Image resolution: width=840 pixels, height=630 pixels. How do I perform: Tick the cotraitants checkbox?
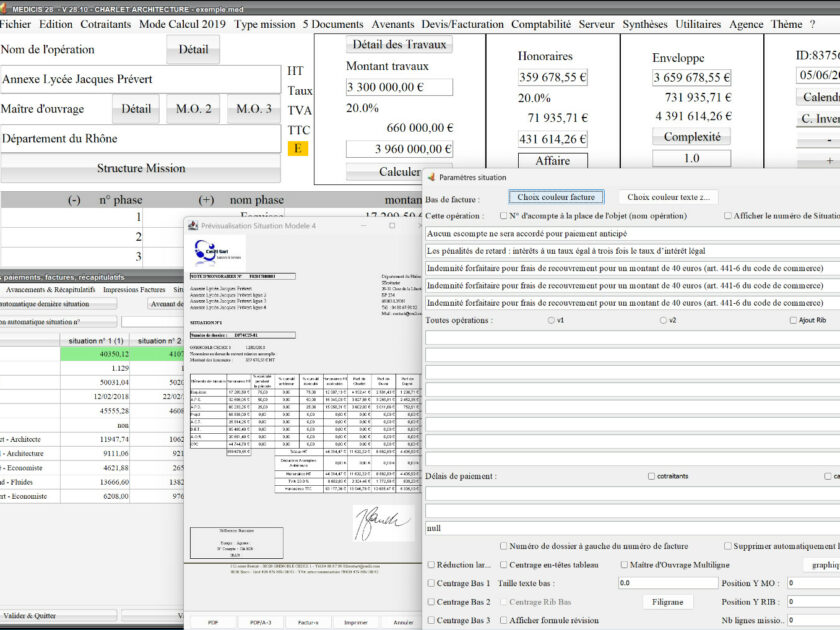651,476
